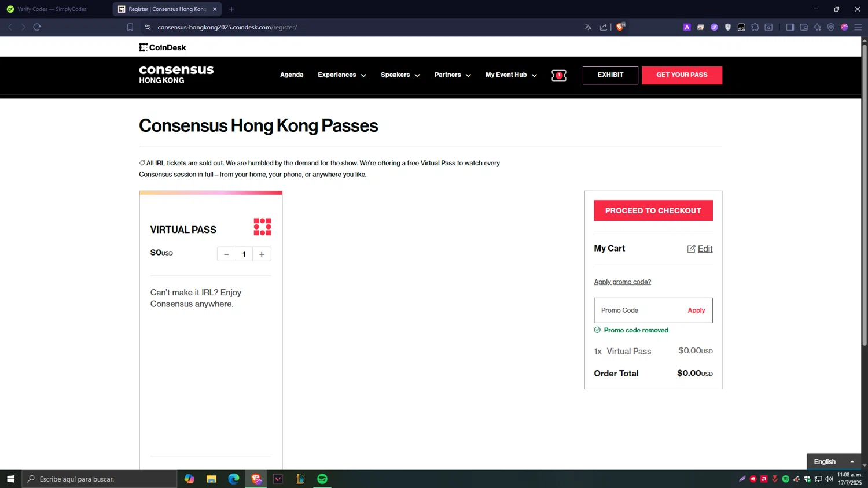Open the Agenda menu item
This screenshot has height=488, width=868.
point(292,75)
